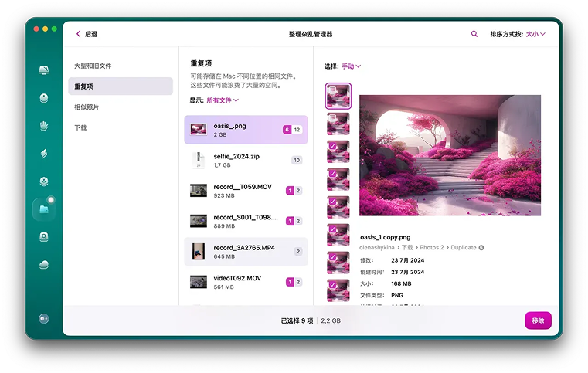Uncheck the fifth oasis thumbnail's checkbox
The width and height of the screenshot is (588, 373).
coord(332,202)
